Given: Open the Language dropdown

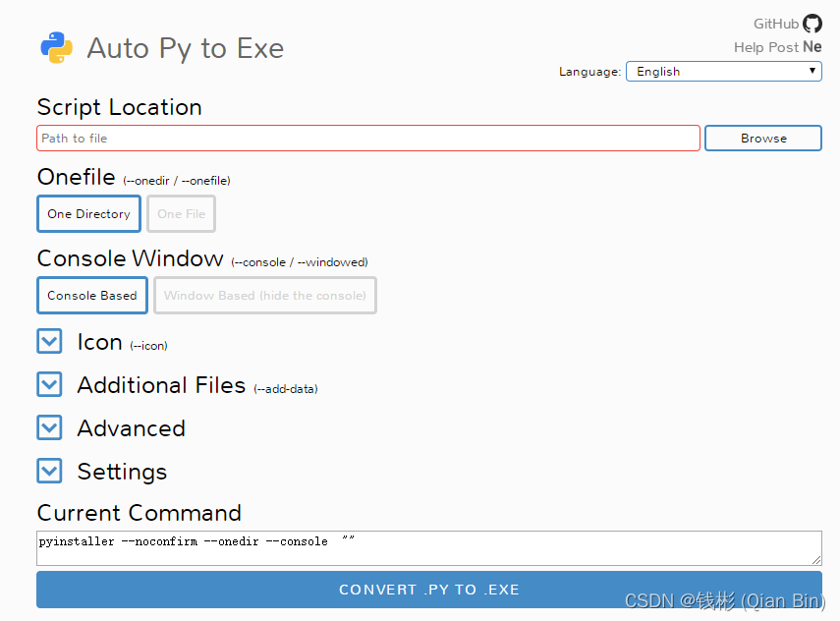Looking at the screenshot, I should pyautogui.click(x=724, y=72).
